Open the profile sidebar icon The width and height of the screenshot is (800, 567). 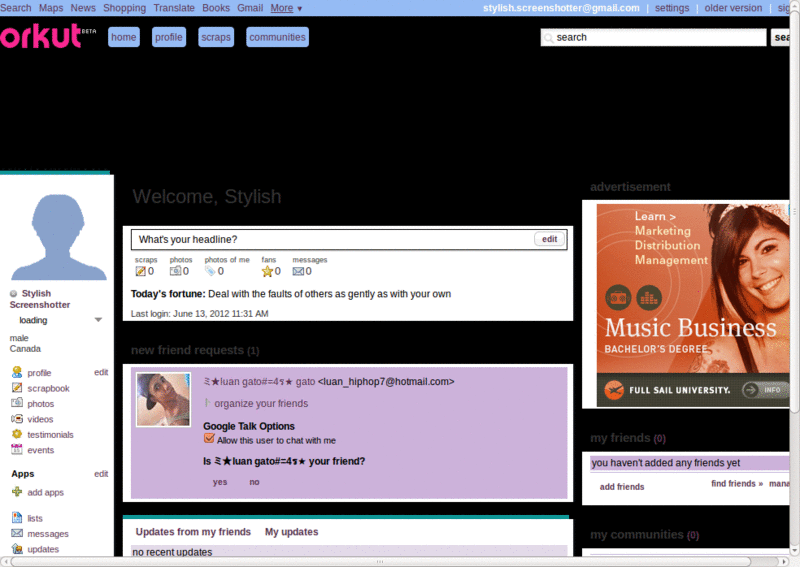tap(17, 372)
